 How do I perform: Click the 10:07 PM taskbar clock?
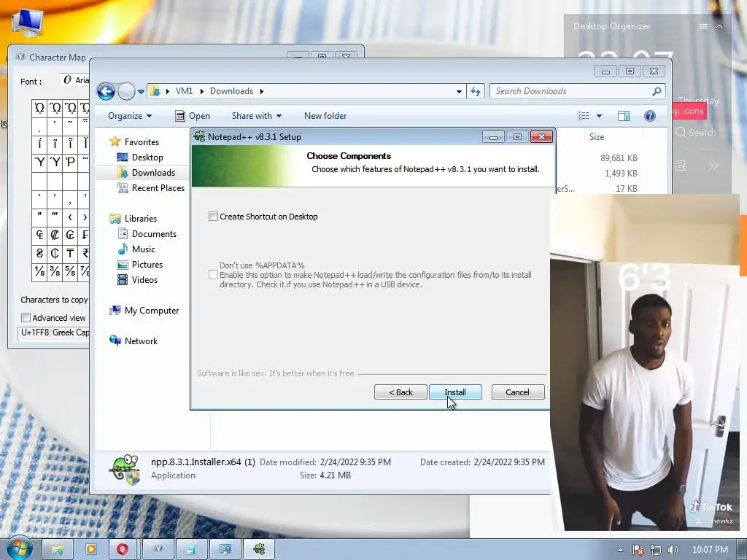point(710,550)
